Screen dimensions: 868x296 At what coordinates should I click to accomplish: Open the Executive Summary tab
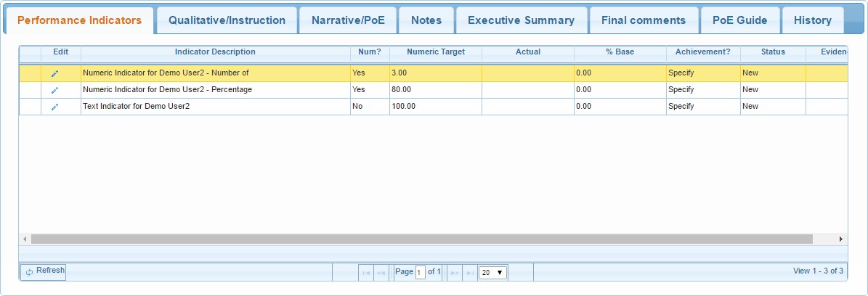tap(521, 20)
